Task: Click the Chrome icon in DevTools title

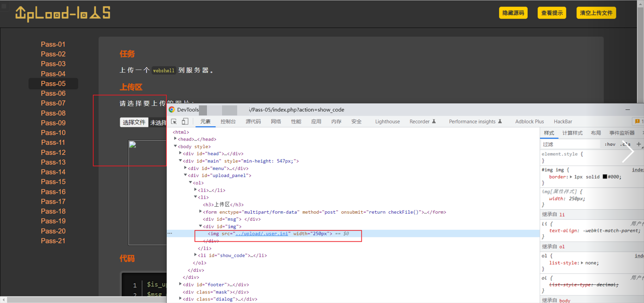Action: tap(172, 109)
